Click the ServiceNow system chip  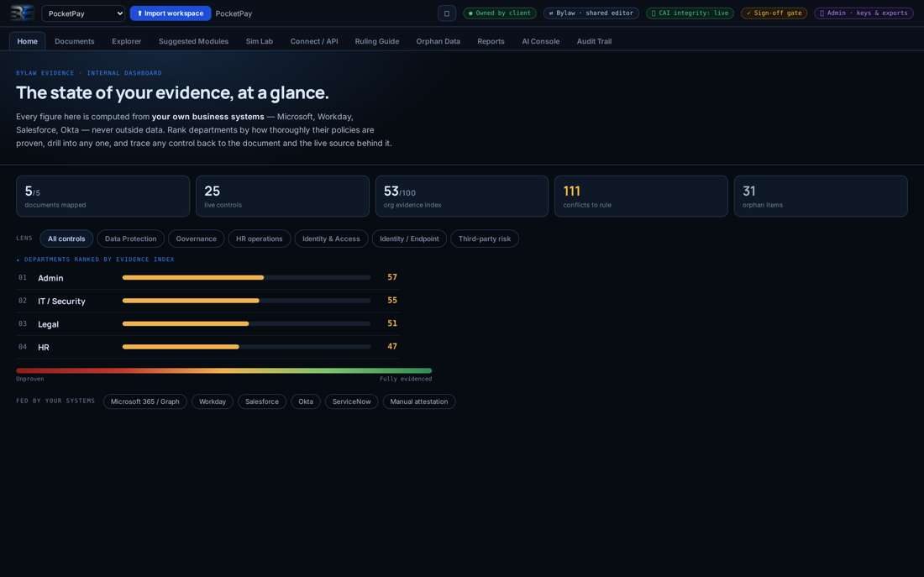pos(351,401)
